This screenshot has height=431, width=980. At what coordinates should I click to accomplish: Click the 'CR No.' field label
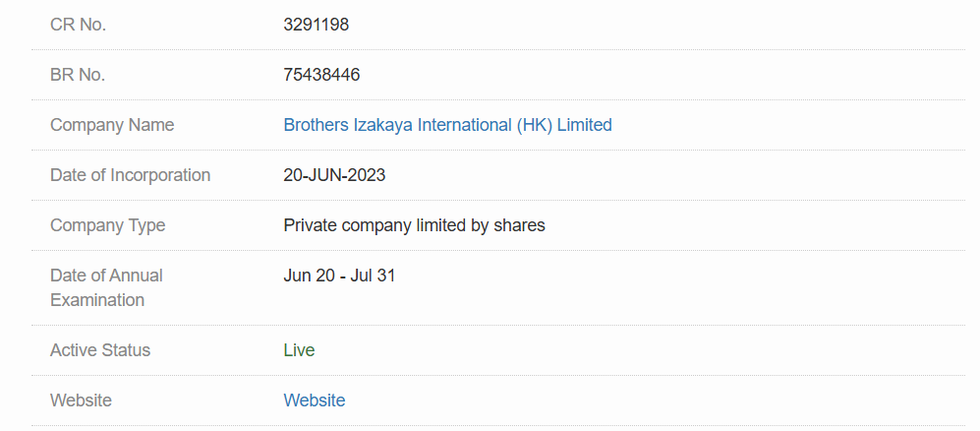78,25
